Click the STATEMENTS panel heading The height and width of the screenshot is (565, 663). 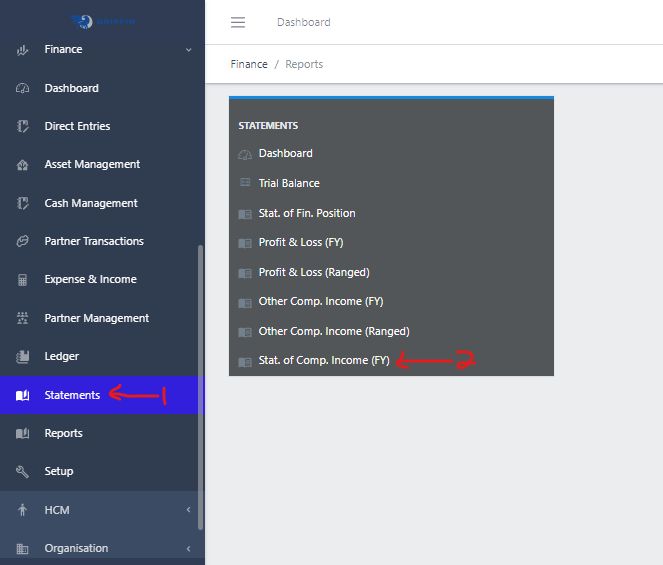pyautogui.click(x=268, y=126)
